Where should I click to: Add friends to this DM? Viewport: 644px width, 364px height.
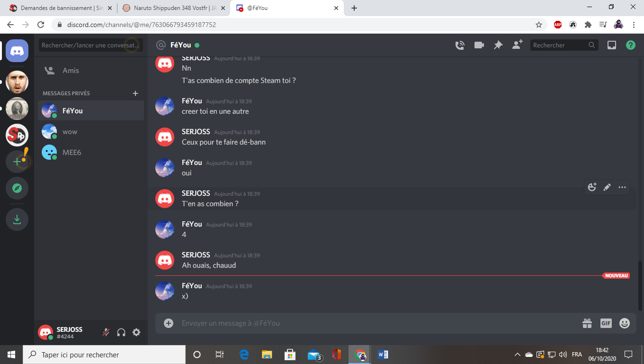517,45
